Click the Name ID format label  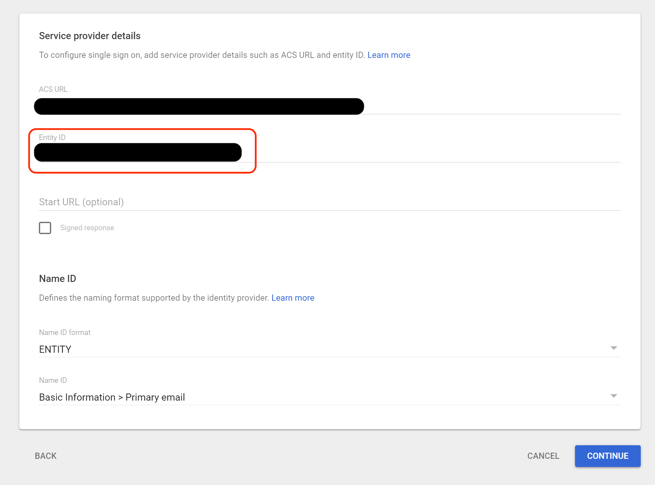click(65, 332)
